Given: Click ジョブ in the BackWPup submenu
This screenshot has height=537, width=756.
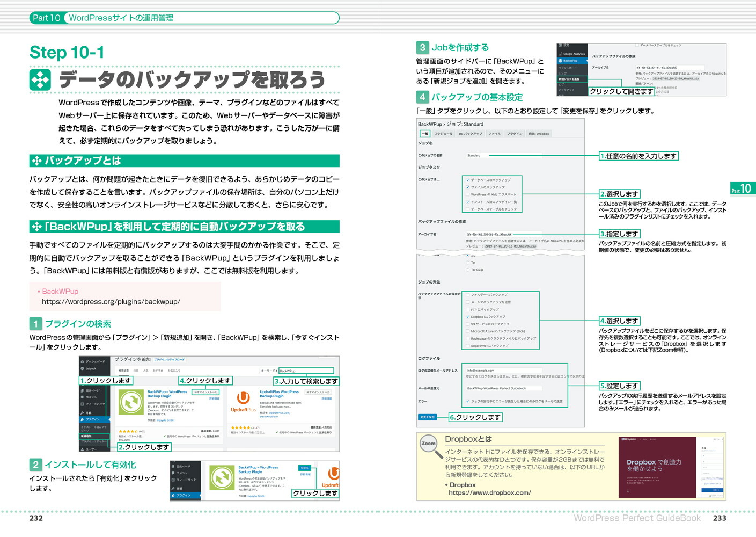Looking at the screenshot, I should tap(563, 74).
